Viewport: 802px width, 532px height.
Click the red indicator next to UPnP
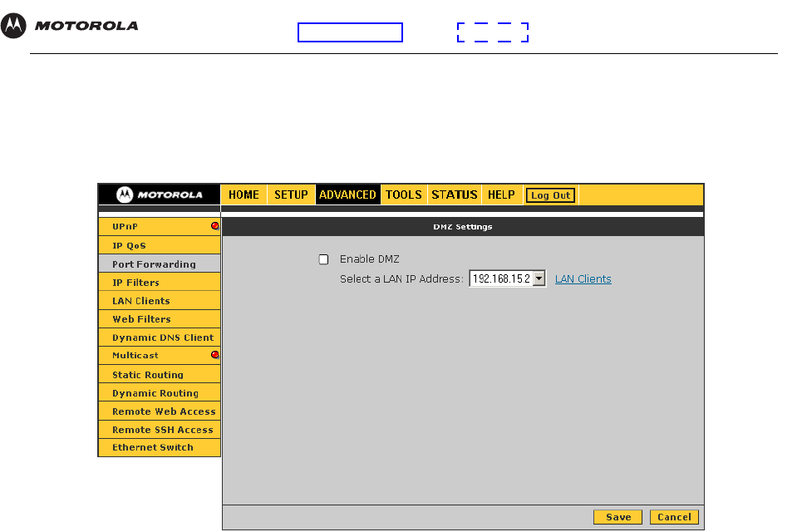pyautogui.click(x=214, y=226)
